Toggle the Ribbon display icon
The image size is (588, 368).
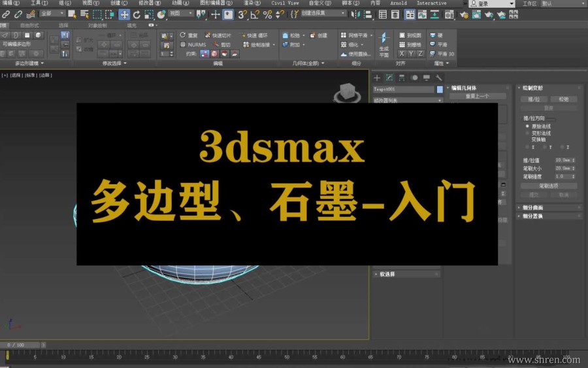[410, 14]
